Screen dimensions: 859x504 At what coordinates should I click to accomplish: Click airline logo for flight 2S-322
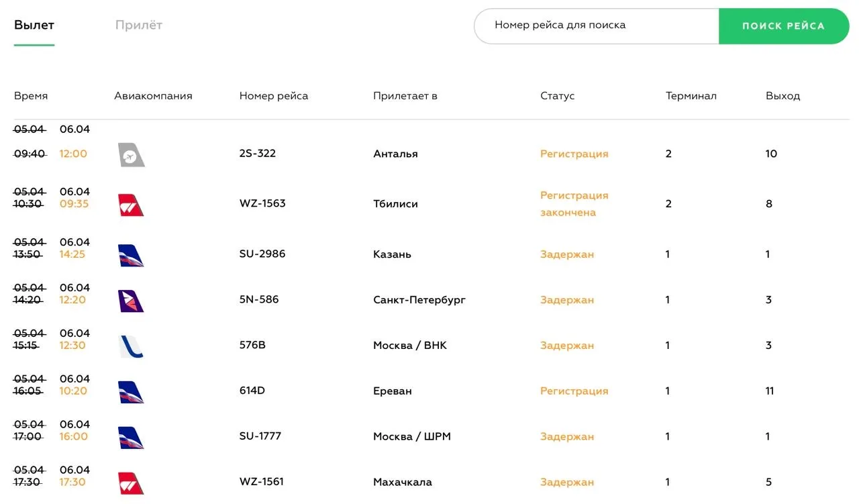click(131, 154)
